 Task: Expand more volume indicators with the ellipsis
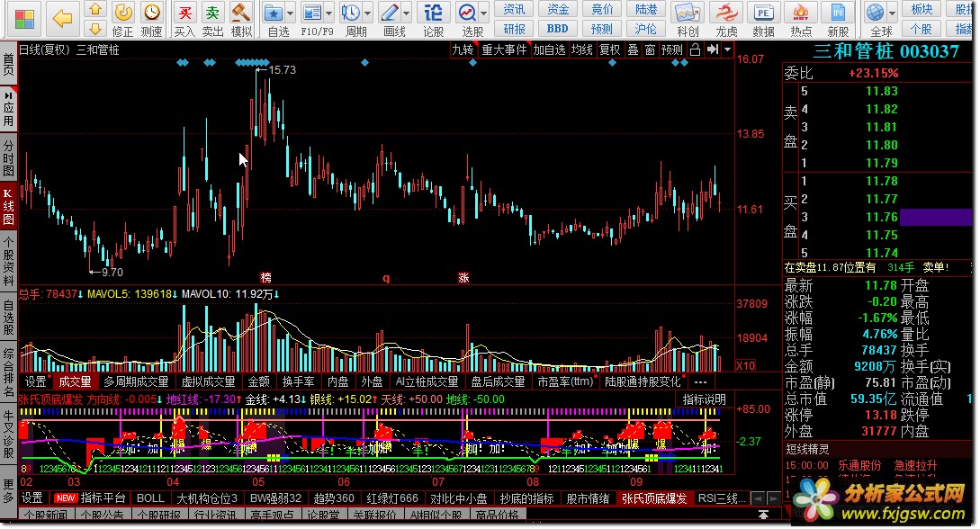[700, 381]
